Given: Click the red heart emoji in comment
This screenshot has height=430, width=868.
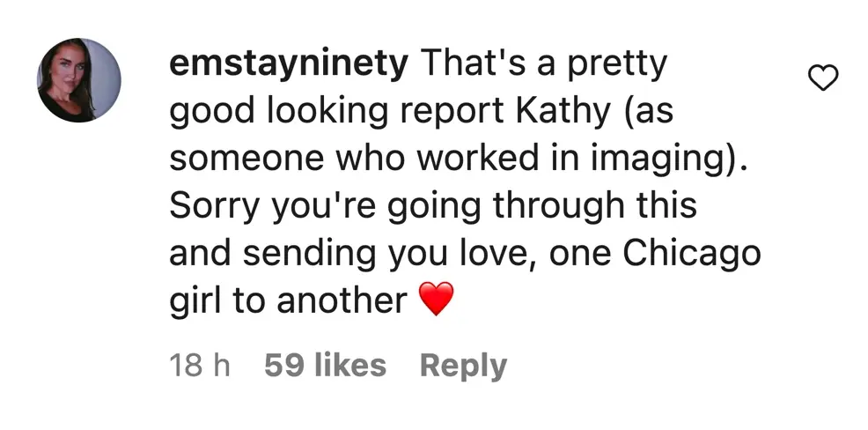Looking at the screenshot, I should point(436,300).
